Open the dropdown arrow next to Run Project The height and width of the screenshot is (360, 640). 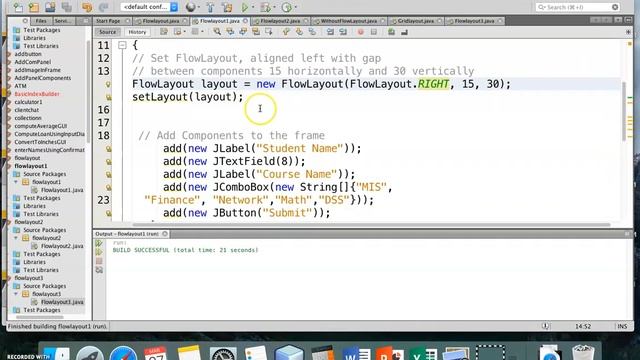pyautogui.click(x=253, y=7)
